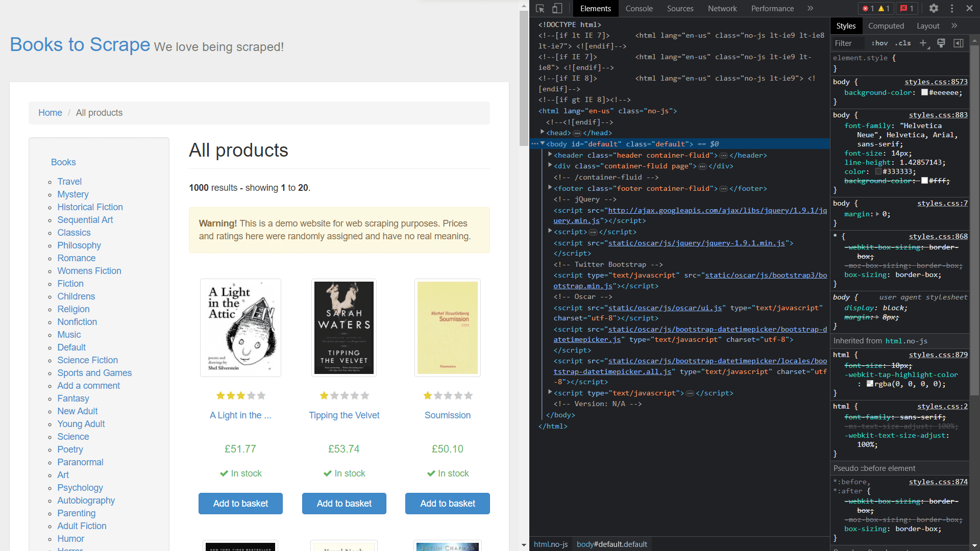The image size is (980, 551).
Task: Toggle element state with :hov button
Action: [x=879, y=43]
